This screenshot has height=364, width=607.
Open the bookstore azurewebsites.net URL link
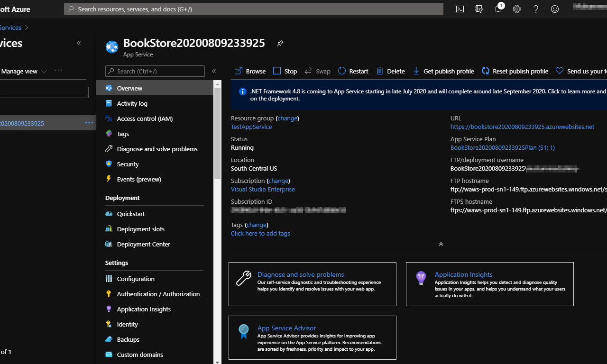[522, 127]
